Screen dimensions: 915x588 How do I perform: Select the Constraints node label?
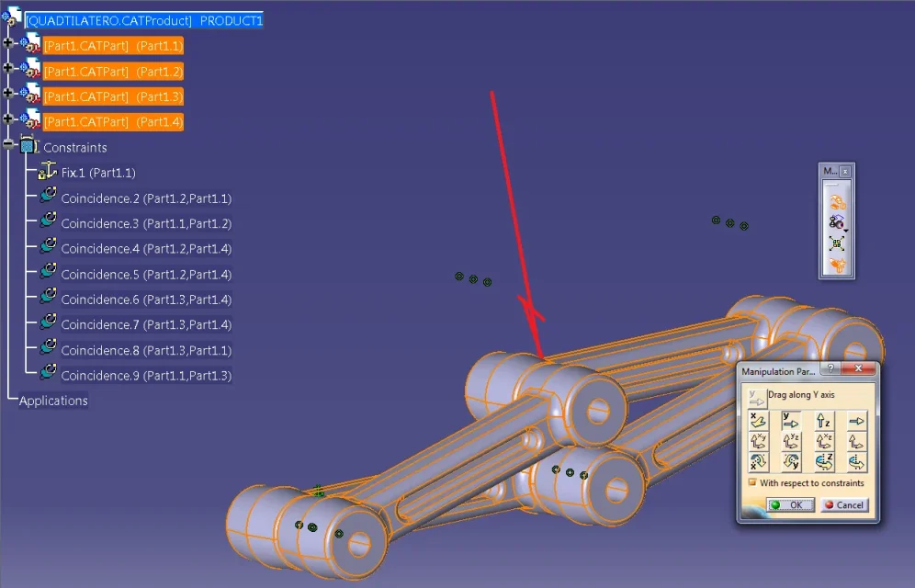(75, 148)
